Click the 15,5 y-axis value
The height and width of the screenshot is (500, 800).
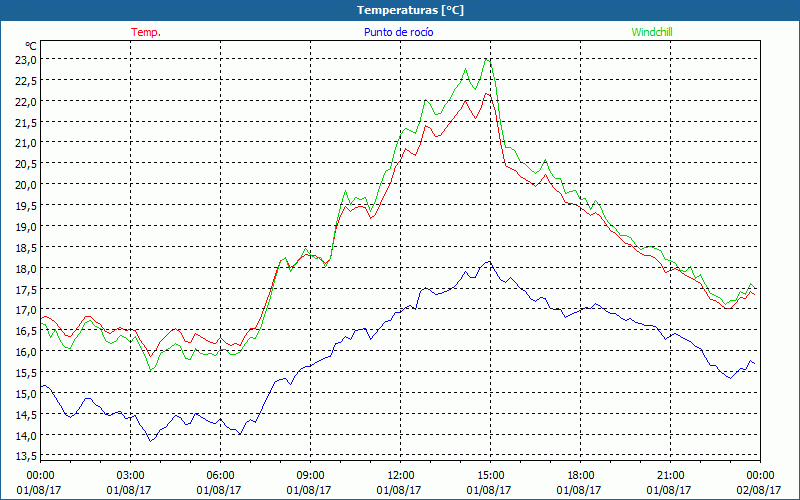pos(27,372)
